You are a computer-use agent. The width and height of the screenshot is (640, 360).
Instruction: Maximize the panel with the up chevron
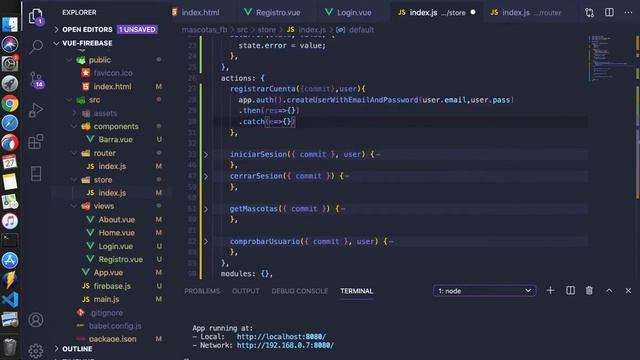tap(609, 291)
